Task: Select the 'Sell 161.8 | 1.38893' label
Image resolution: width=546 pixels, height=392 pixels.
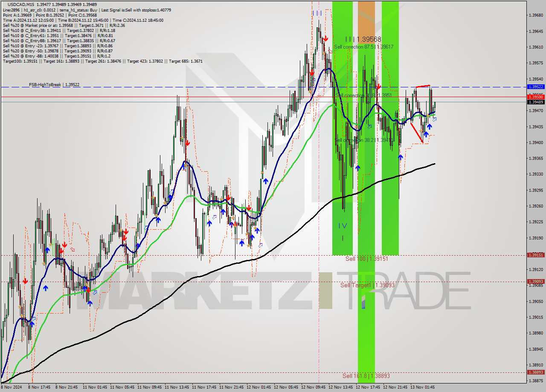Action: [366, 376]
